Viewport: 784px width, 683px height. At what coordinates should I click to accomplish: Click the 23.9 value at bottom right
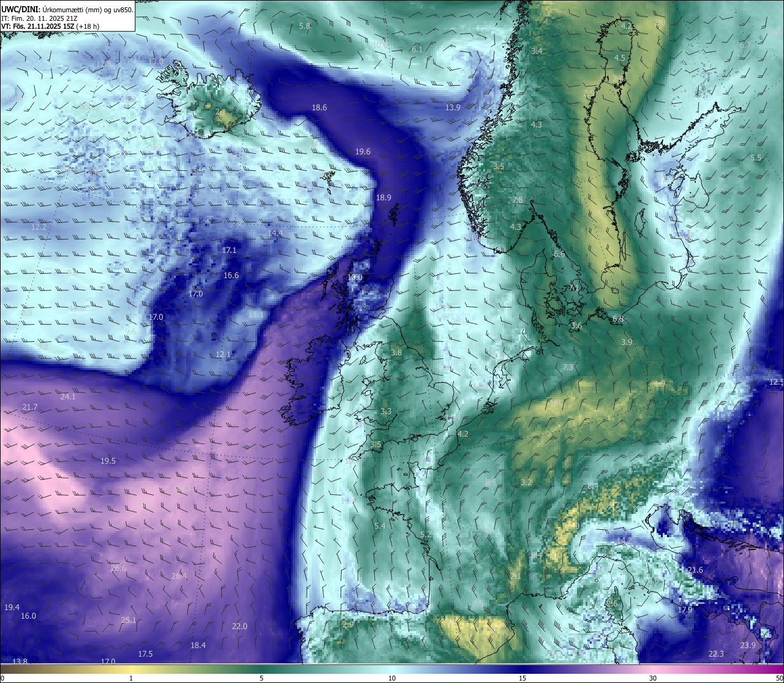tap(748, 645)
